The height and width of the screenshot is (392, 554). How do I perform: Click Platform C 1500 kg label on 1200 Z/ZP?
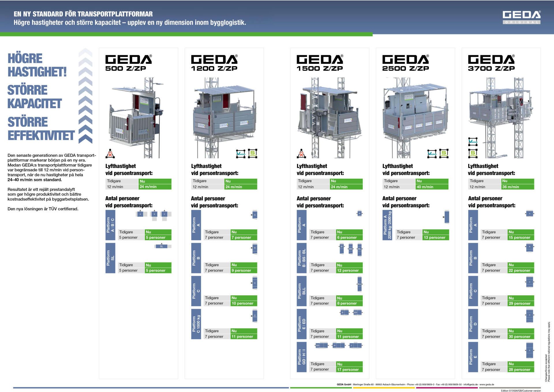coord(196,324)
